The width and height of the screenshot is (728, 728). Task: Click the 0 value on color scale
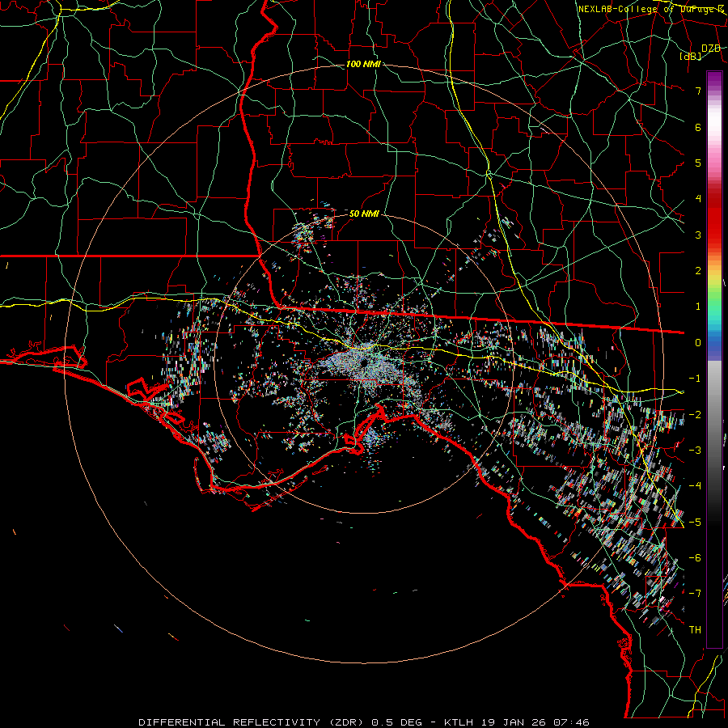tap(698, 343)
